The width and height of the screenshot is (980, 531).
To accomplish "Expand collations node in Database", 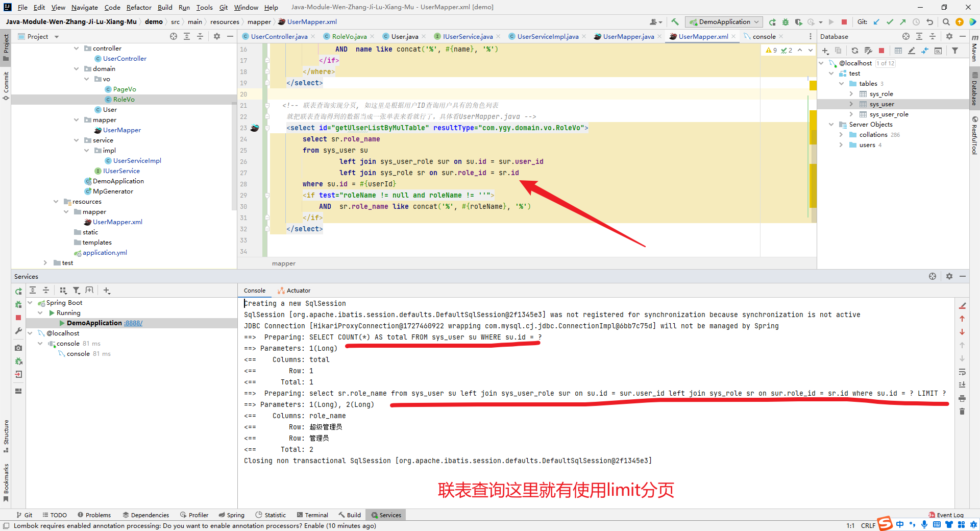I will [841, 135].
